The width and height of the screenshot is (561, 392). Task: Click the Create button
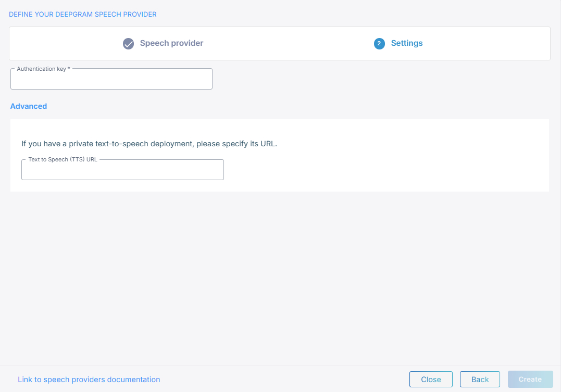(x=530, y=379)
